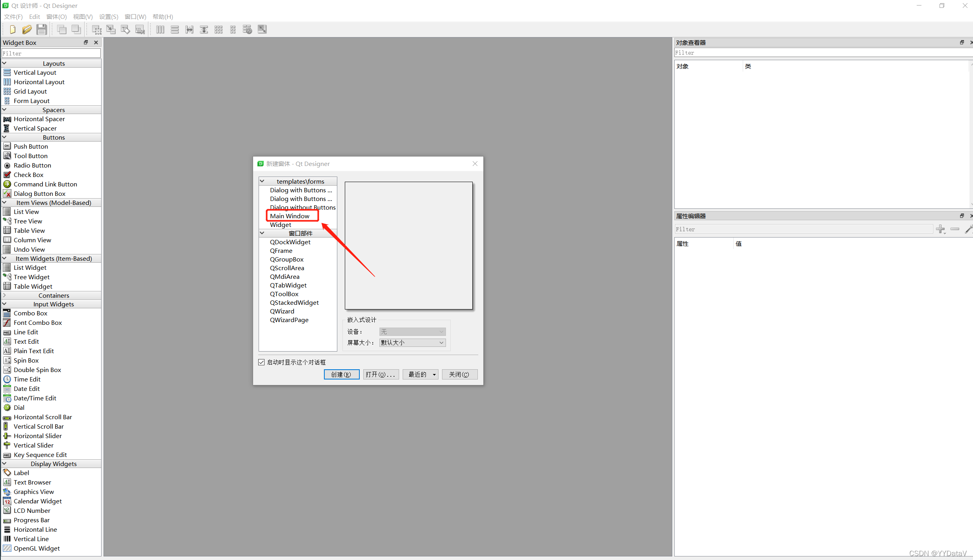Viewport: 973px width, 560px height.
Task: Click the Send to Back toolbar icon
Action: coord(62,29)
